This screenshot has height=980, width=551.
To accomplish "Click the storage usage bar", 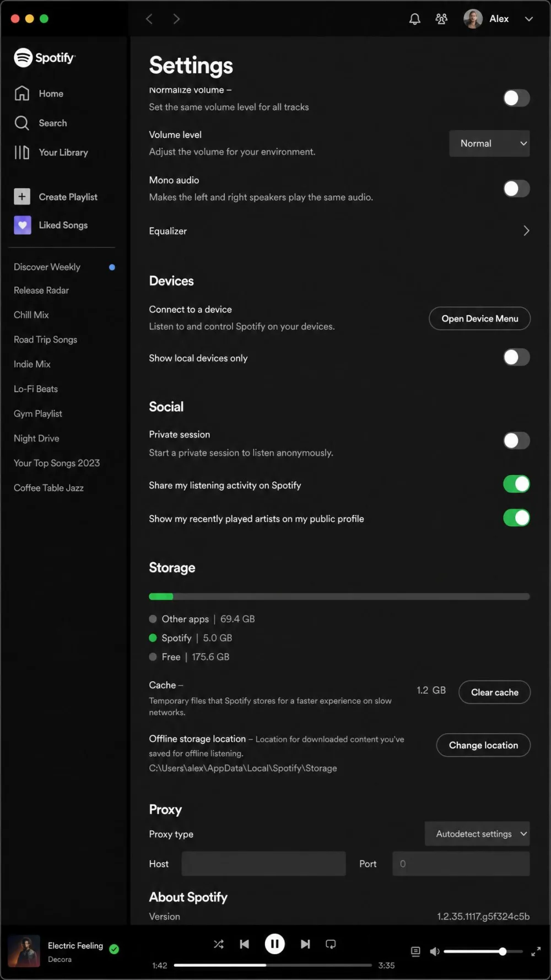I will point(339,596).
